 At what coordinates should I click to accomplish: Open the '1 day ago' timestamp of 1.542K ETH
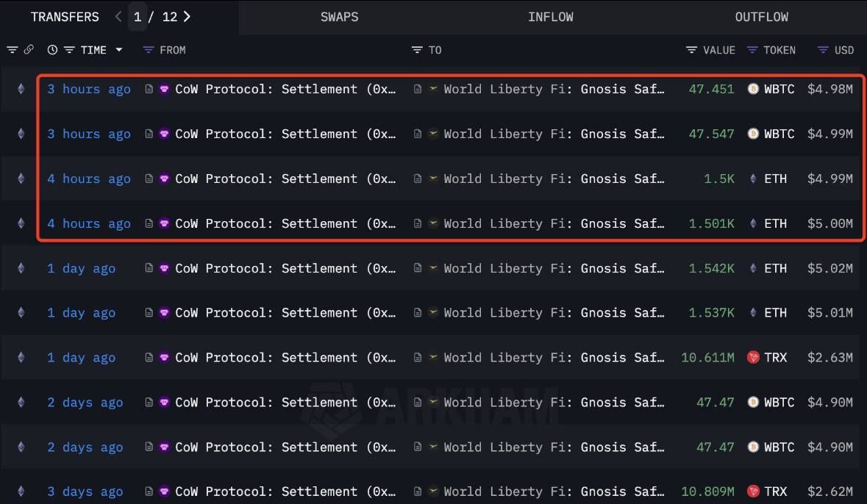tap(82, 268)
